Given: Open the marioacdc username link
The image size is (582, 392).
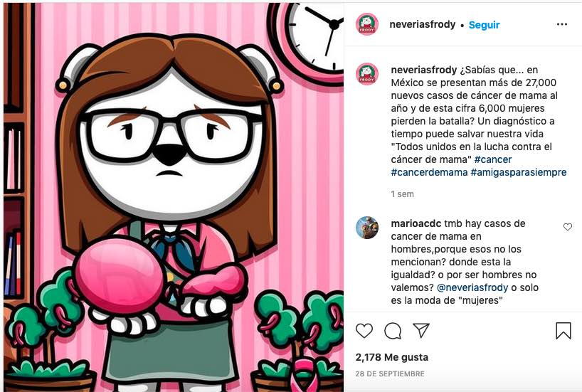Looking at the screenshot, I should [416, 223].
